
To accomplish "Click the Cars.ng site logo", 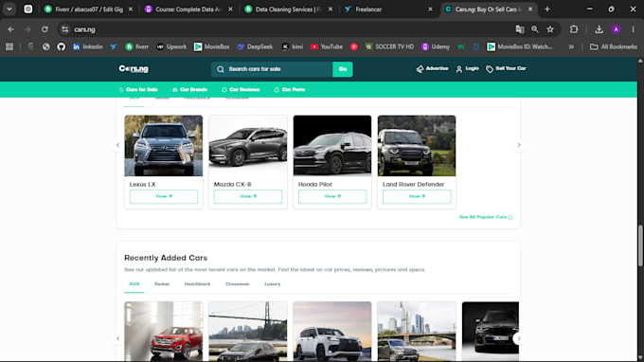I will tap(134, 68).
